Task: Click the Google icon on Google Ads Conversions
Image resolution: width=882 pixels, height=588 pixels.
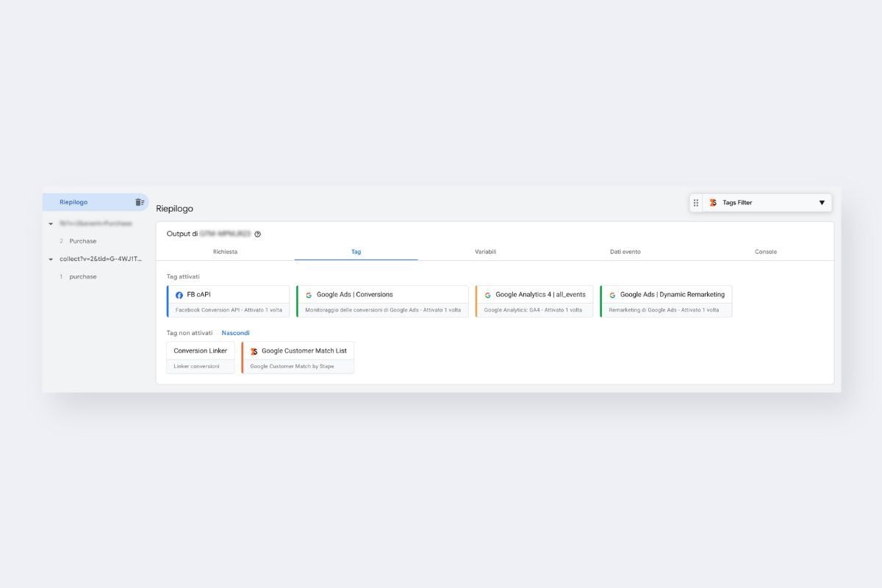Action: coord(309,295)
